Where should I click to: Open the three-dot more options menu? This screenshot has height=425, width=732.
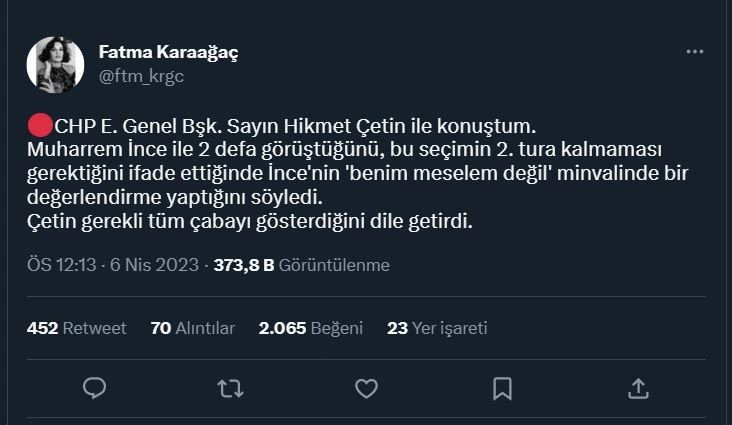point(695,51)
